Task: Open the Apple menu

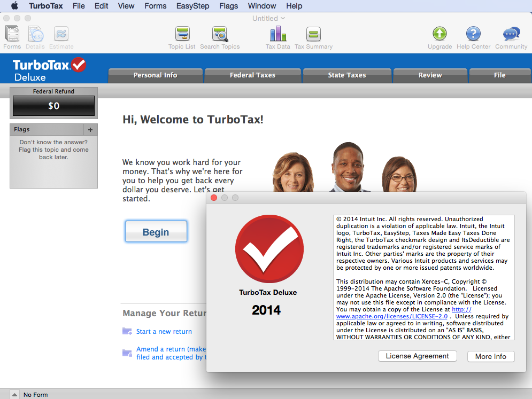Action: tap(14, 6)
